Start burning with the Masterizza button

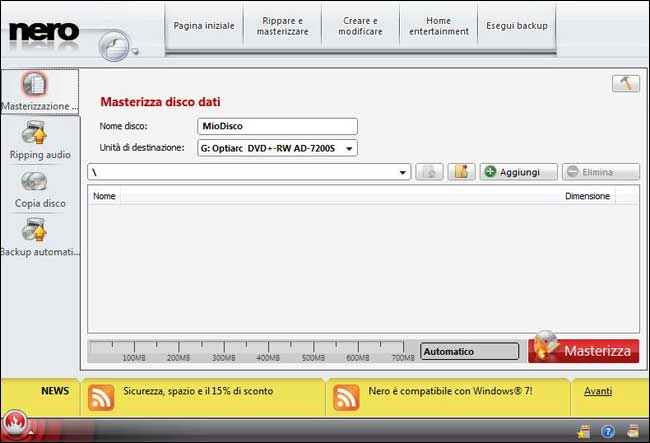click(584, 351)
